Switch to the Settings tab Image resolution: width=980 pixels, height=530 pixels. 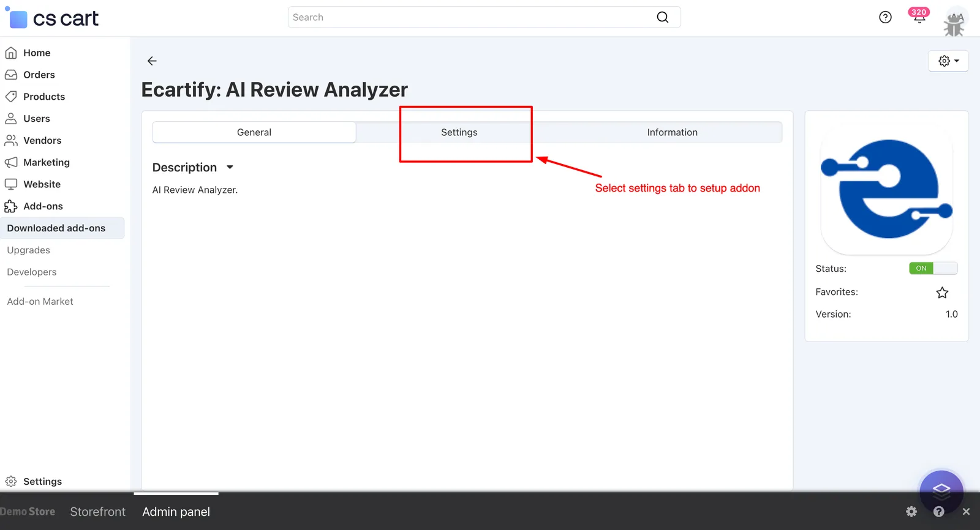tap(459, 132)
